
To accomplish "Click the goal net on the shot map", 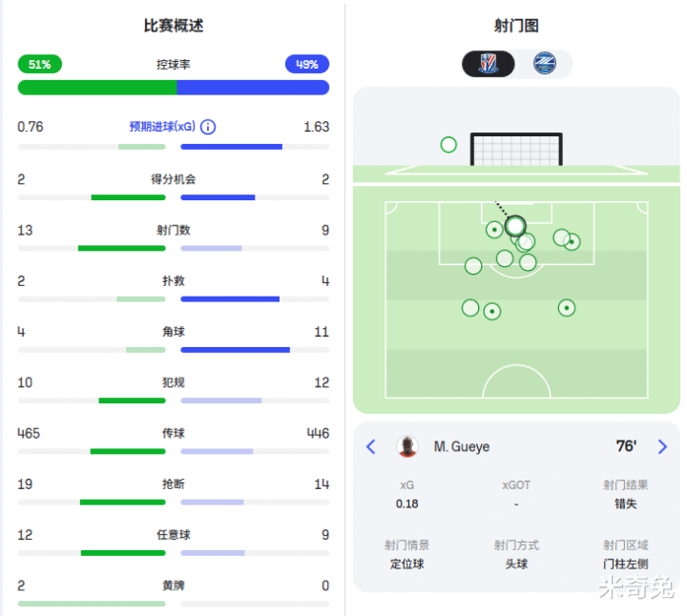I will pos(516,149).
